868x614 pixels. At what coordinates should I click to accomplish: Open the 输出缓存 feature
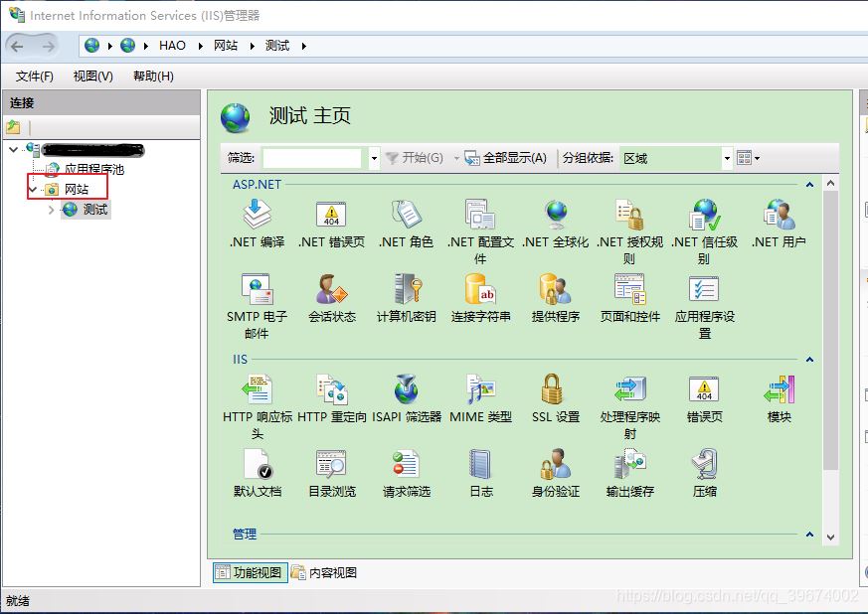[x=630, y=473]
